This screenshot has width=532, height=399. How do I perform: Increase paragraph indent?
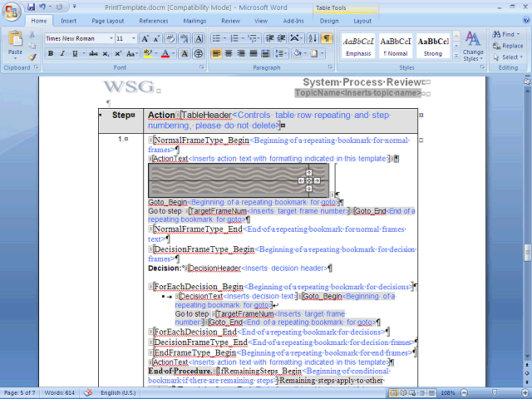click(281, 38)
